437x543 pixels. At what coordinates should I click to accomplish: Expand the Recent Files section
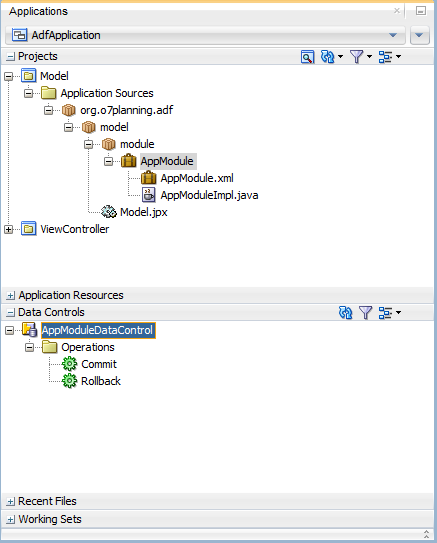pos(11,501)
